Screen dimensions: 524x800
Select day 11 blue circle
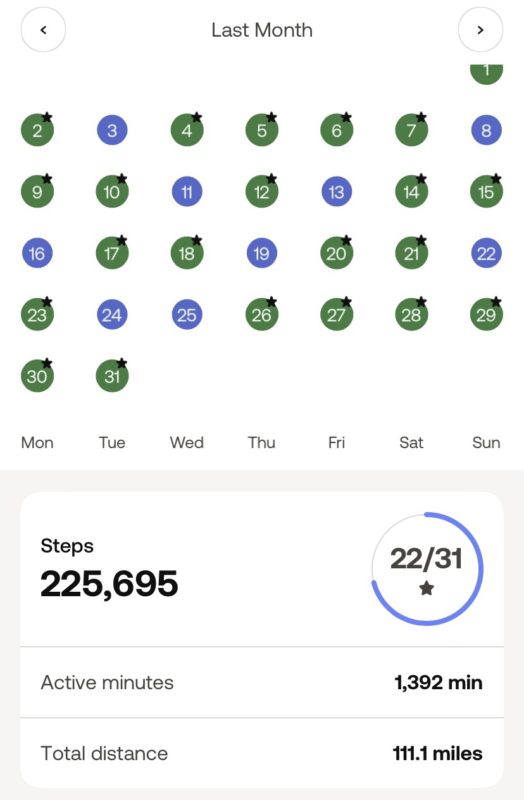[x=187, y=192]
